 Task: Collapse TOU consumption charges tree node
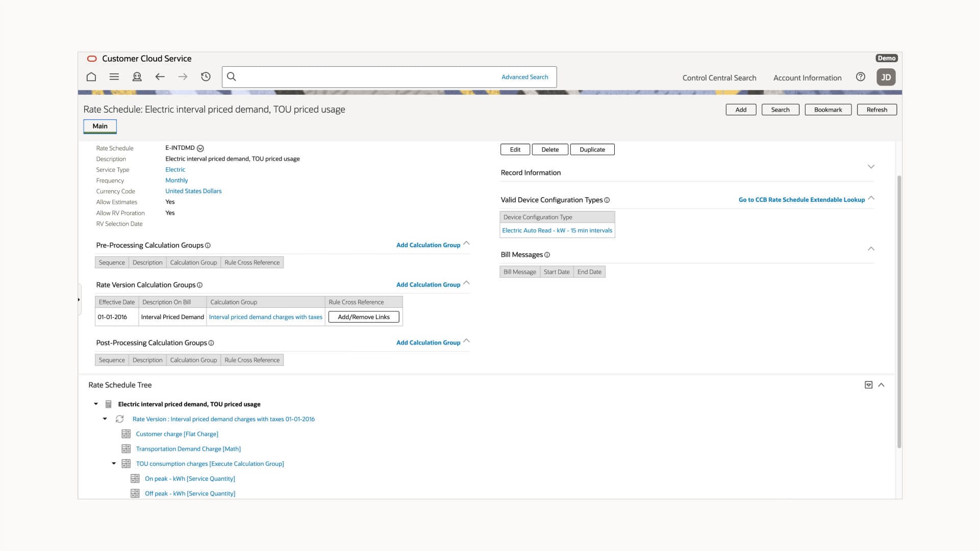coord(114,463)
